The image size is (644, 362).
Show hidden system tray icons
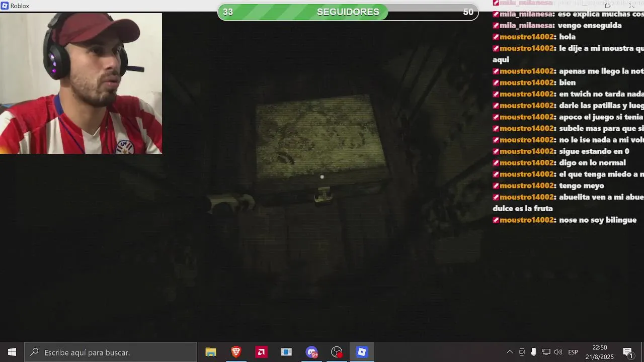tap(510, 352)
